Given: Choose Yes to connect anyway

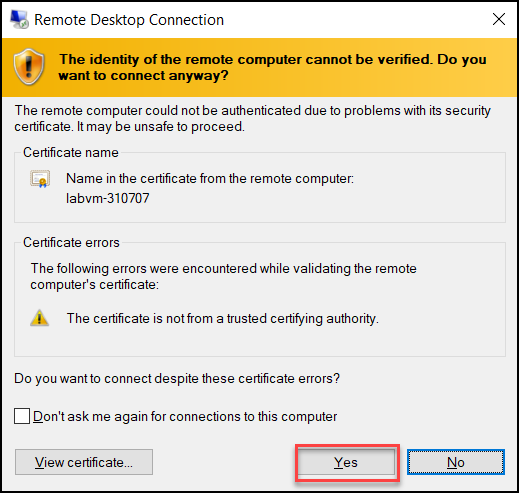Looking at the screenshot, I should pos(346,462).
